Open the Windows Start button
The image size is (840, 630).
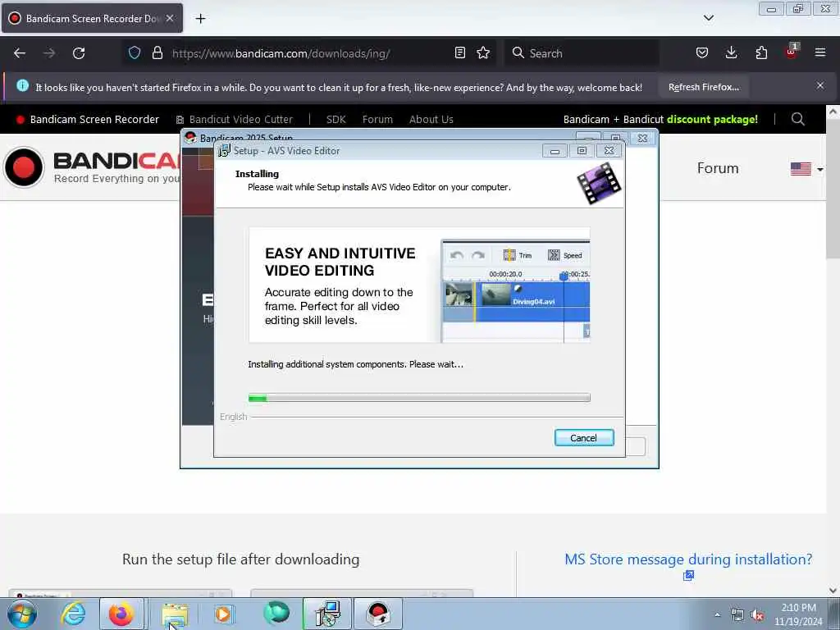pyautogui.click(x=22, y=614)
